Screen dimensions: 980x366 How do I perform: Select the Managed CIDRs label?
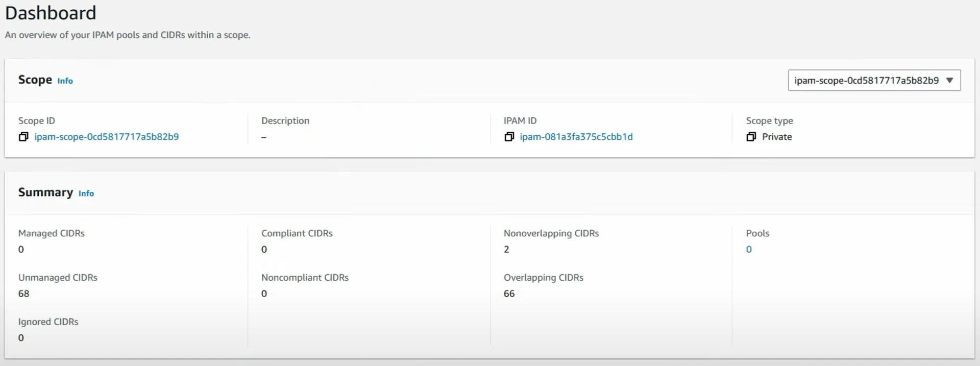click(x=52, y=233)
